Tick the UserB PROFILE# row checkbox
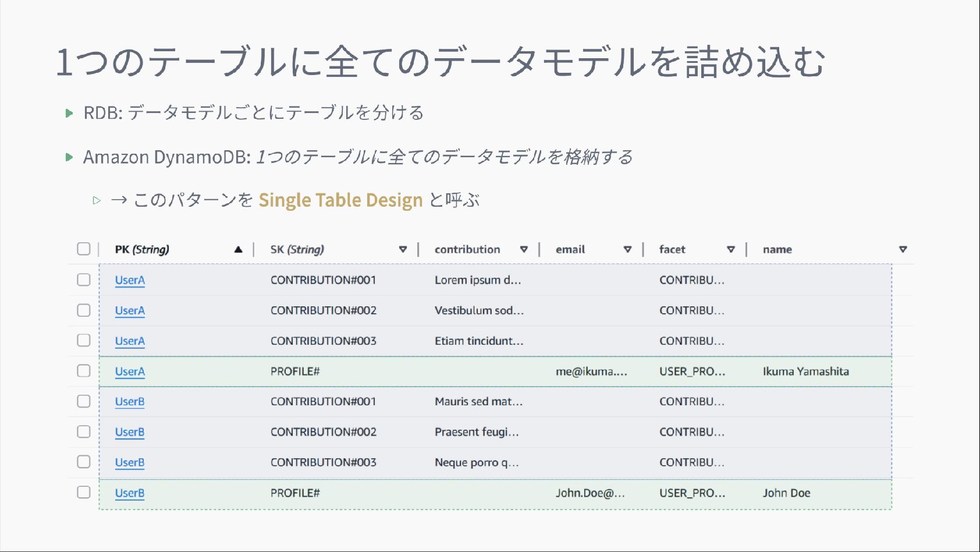Screen dimensions: 980x552 click(x=84, y=493)
